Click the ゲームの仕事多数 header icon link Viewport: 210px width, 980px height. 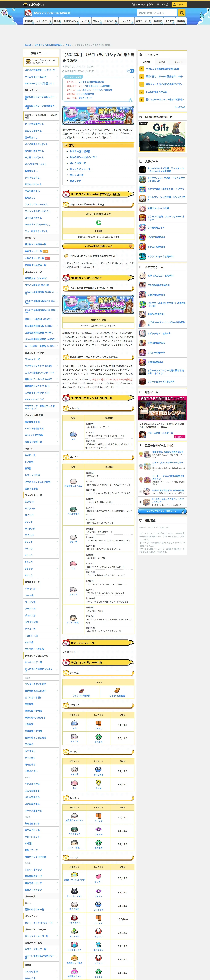(143, 5)
